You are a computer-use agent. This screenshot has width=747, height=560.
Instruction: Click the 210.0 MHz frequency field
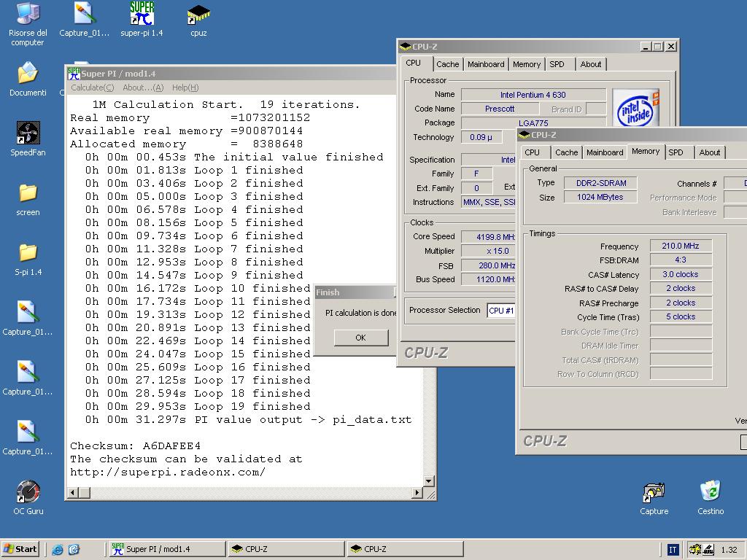(681, 246)
